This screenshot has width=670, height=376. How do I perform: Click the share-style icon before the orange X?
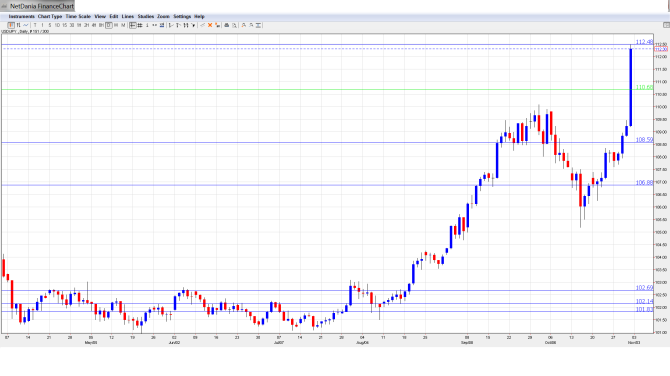coord(203,25)
